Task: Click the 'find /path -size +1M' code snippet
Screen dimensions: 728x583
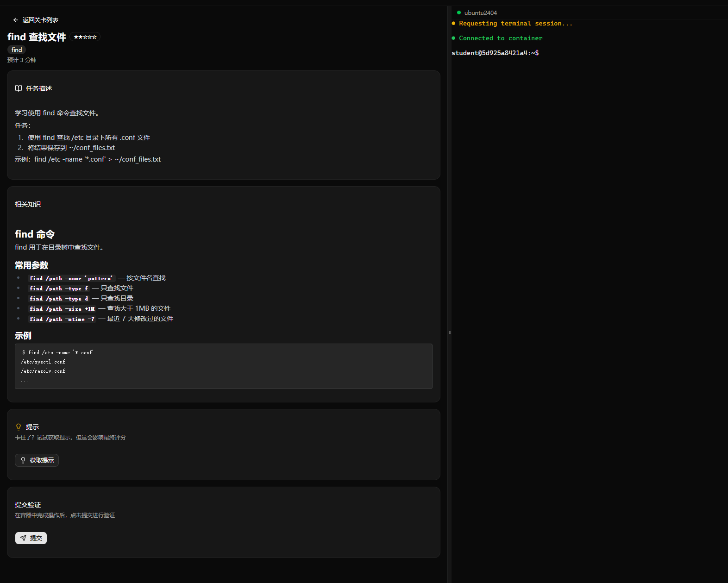Action: tap(62, 308)
